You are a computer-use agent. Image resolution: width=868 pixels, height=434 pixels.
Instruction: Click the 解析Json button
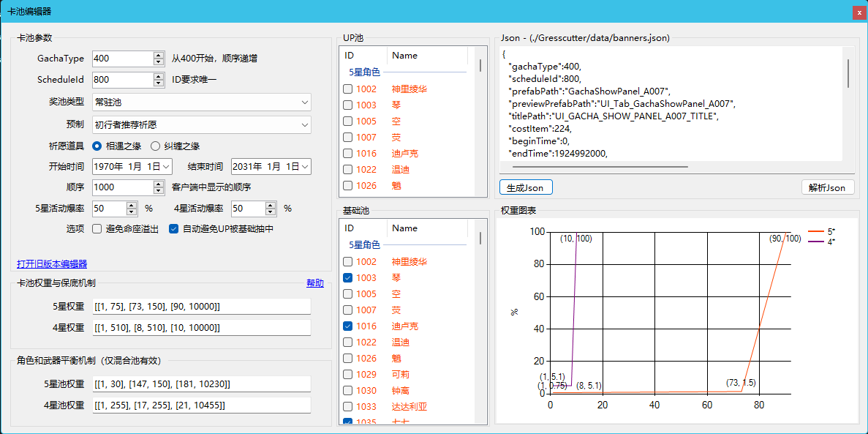click(827, 187)
